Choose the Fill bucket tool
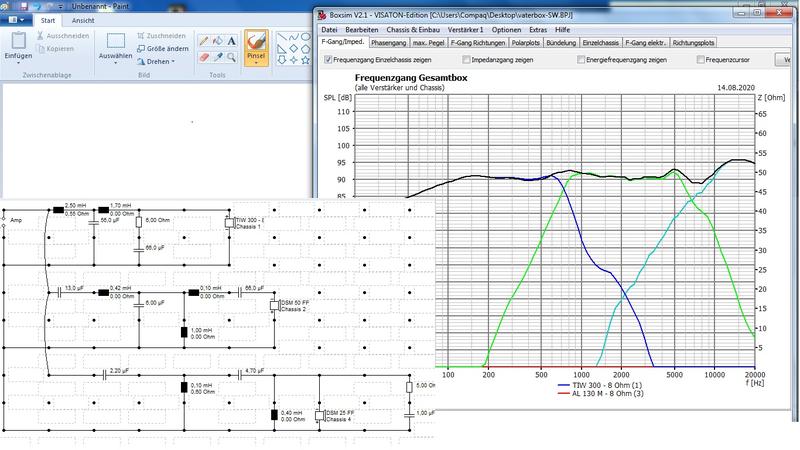The height and width of the screenshot is (450, 800). coord(218,42)
